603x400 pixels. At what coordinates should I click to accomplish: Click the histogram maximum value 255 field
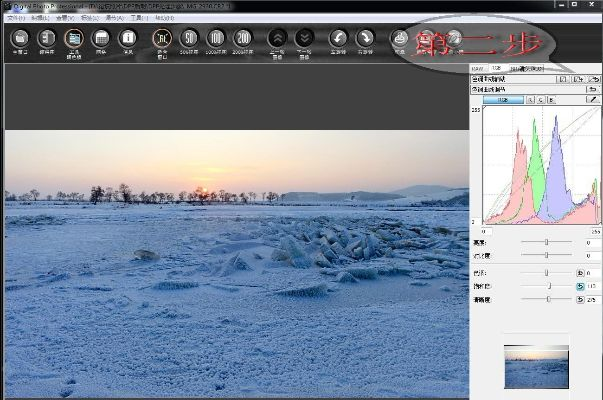coord(595,231)
